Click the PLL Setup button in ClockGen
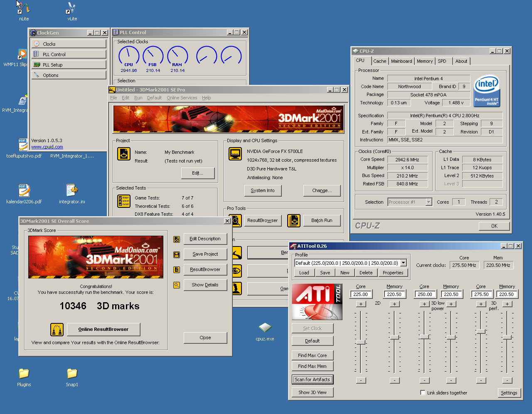This screenshot has height=414, width=532. pos(69,65)
